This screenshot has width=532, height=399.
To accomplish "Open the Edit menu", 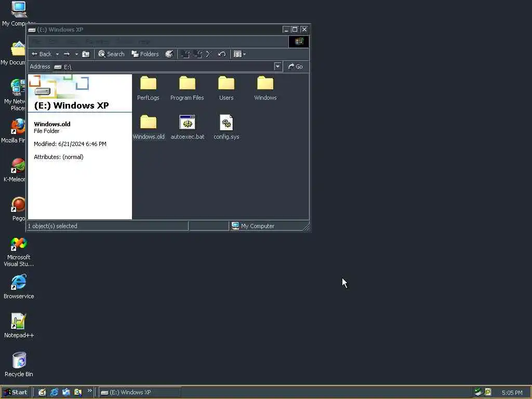I will point(54,42).
